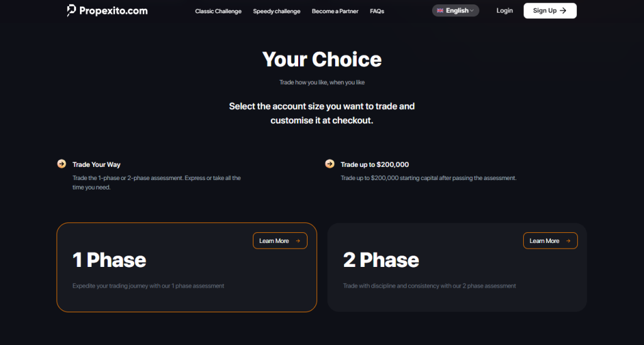The width and height of the screenshot is (644, 345).
Task: Click the UK flag icon
Action: [440, 11]
